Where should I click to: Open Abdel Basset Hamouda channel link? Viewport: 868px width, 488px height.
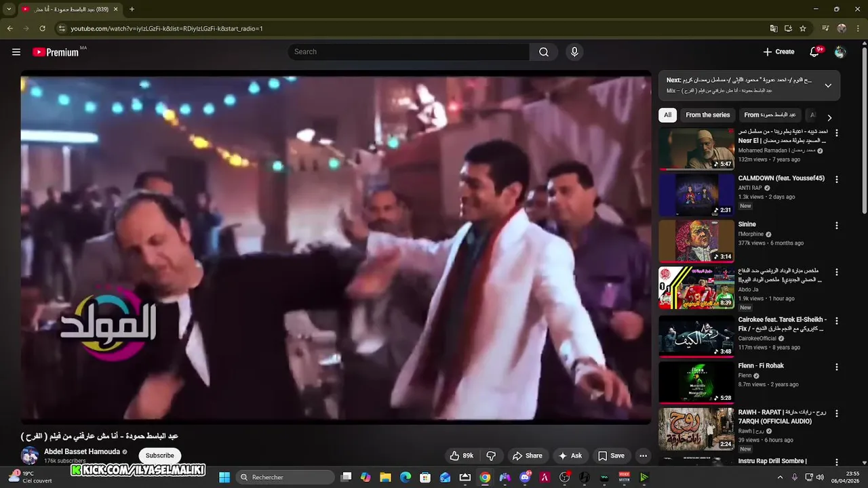coord(82,451)
